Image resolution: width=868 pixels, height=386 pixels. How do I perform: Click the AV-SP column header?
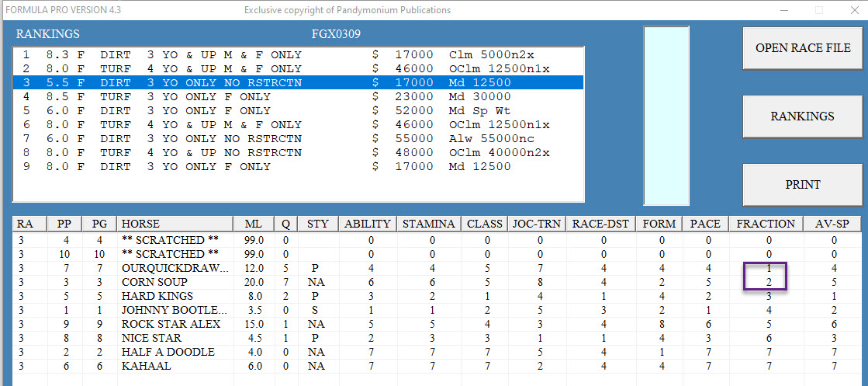click(x=832, y=224)
